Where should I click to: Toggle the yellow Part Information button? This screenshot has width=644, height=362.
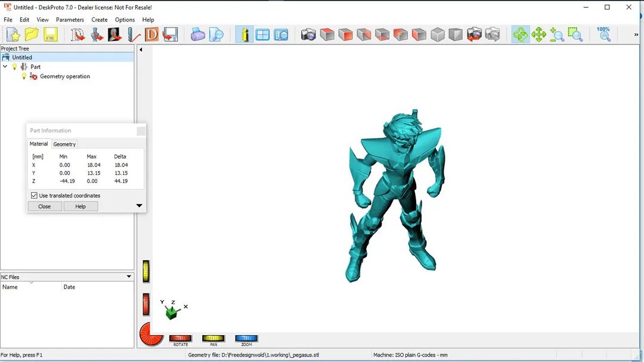(244, 35)
